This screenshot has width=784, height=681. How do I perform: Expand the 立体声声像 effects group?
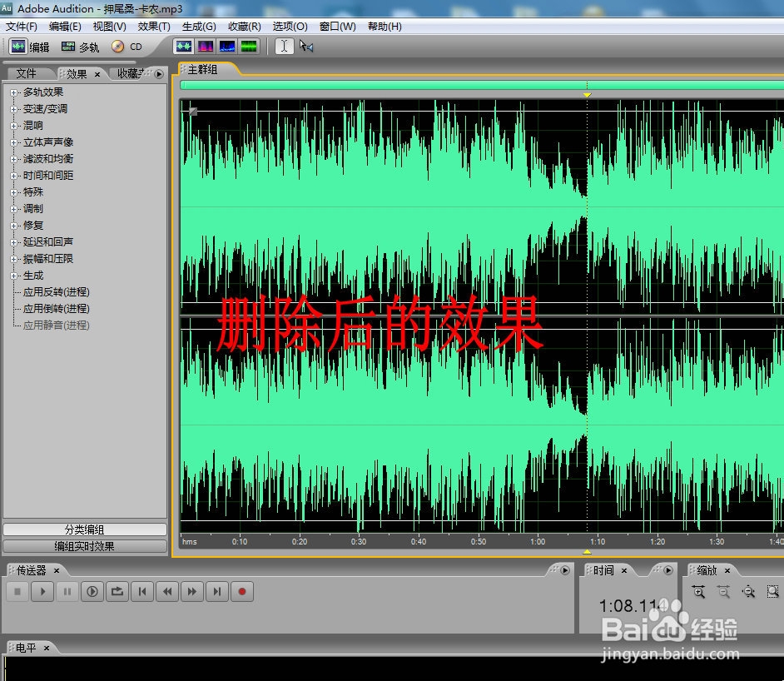13,142
